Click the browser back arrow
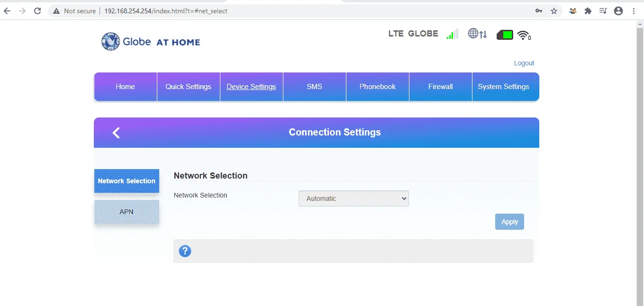 7,11
